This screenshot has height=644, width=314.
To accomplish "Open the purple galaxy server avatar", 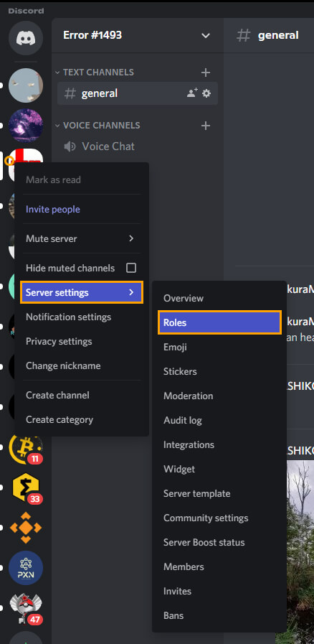I will [x=25, y=126].
